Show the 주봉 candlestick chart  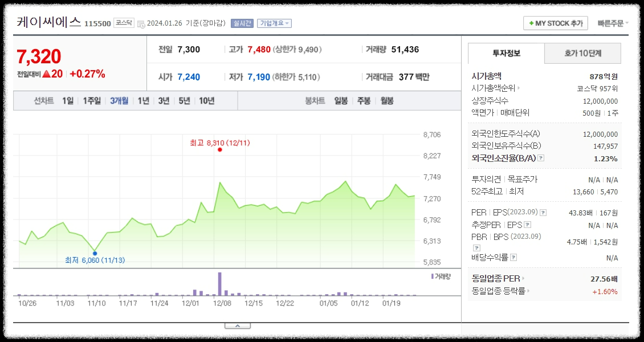pyautogui.click(x=364, y=100)
